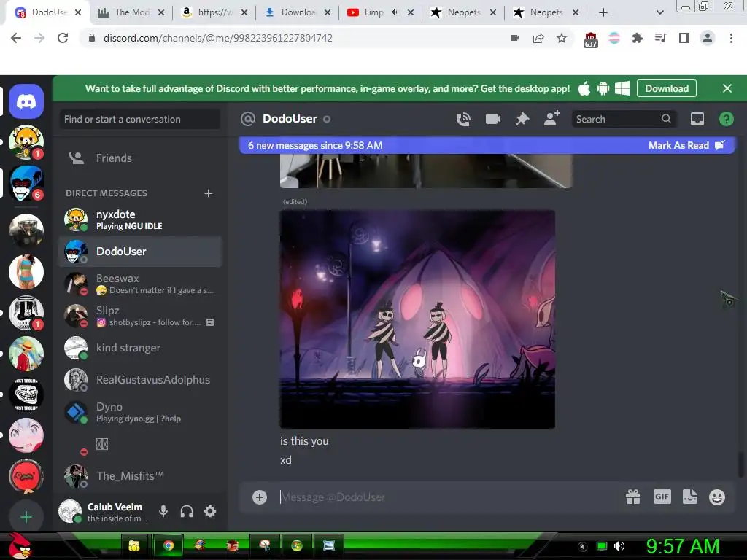Reload the Discord page
The image size is (747, 560).
(x=63, y=38)
